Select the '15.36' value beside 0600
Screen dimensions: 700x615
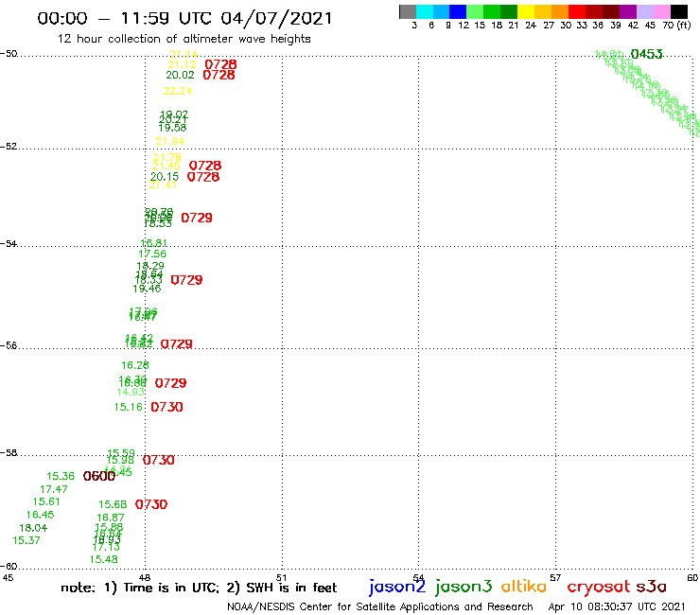(61, 476)
